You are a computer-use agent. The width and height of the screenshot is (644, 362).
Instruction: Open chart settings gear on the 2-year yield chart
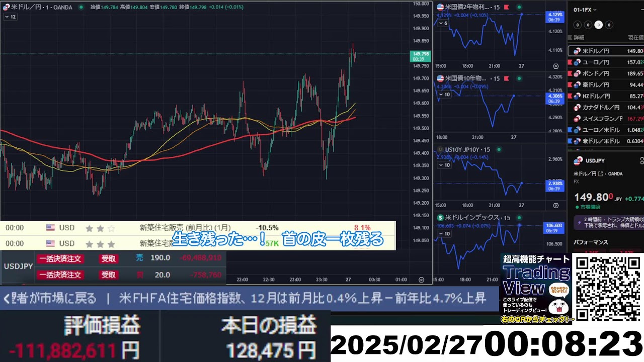coord(556,66)
